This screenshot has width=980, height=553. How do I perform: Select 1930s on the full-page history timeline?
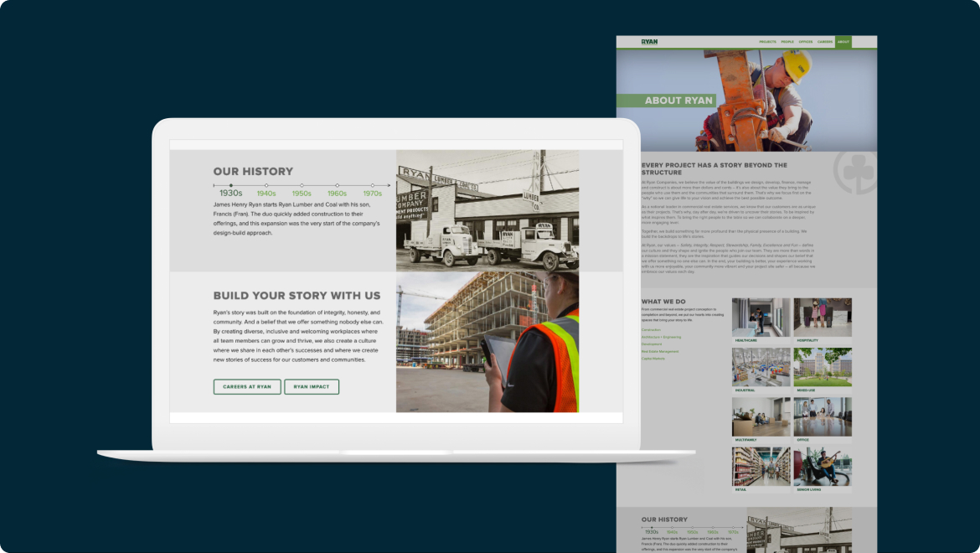click(652, 532)
